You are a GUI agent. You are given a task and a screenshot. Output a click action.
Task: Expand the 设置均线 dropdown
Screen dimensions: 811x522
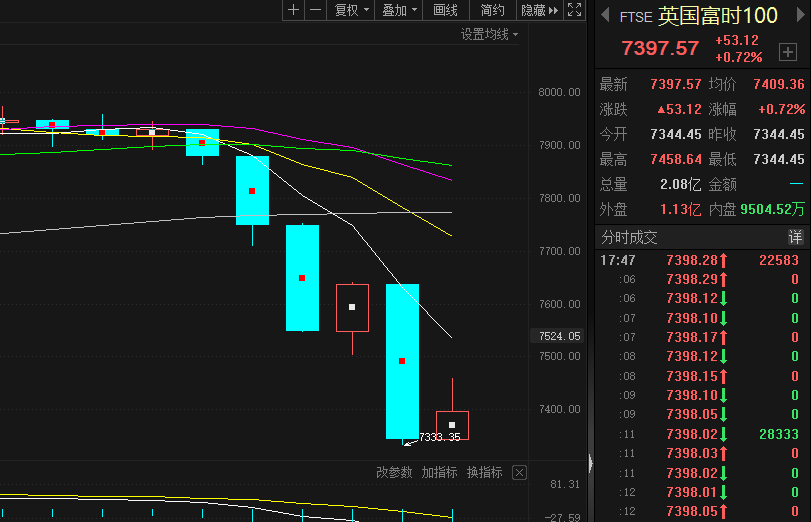490,34
